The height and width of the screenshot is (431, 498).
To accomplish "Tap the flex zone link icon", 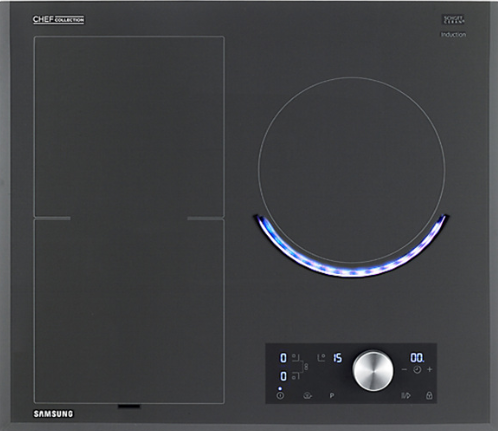I will (306, 367).
